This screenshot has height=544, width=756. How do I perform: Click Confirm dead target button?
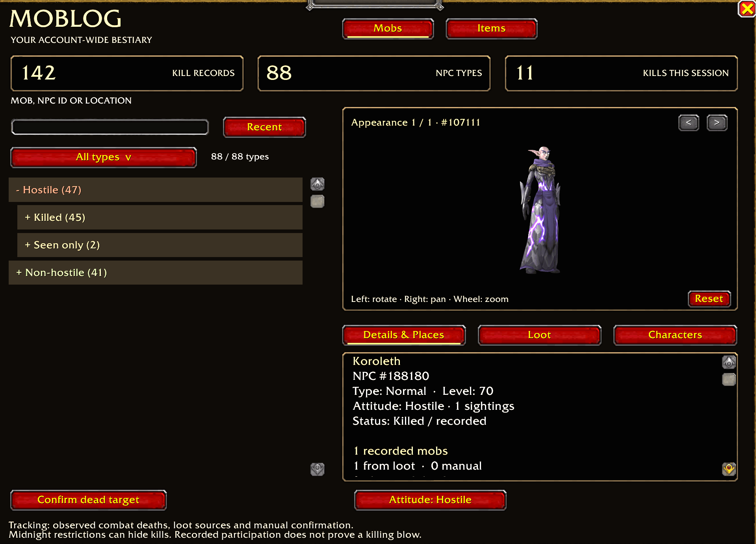pos(89,500)
